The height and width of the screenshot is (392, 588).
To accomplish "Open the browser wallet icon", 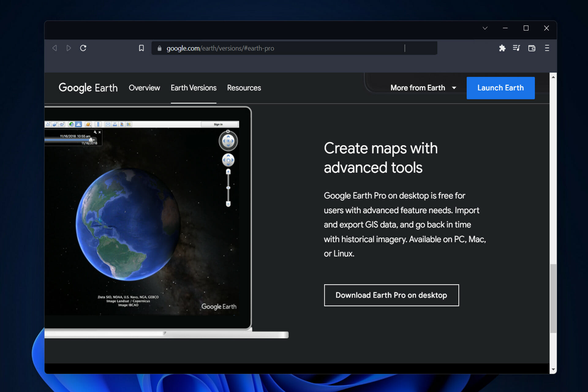I will pos(532,48).
